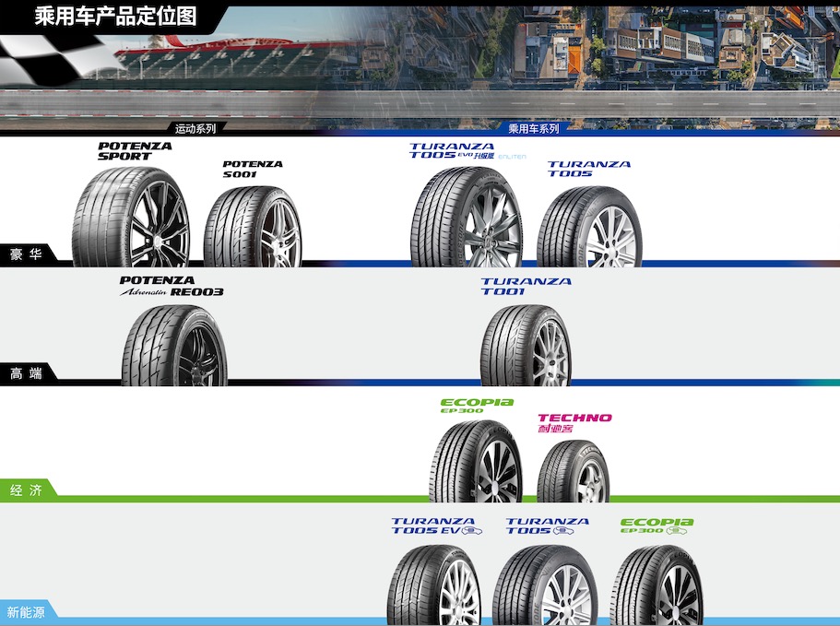Select the 经济 tier label
The width and height of the screenshot is (840, 626).
pos(26,490)
